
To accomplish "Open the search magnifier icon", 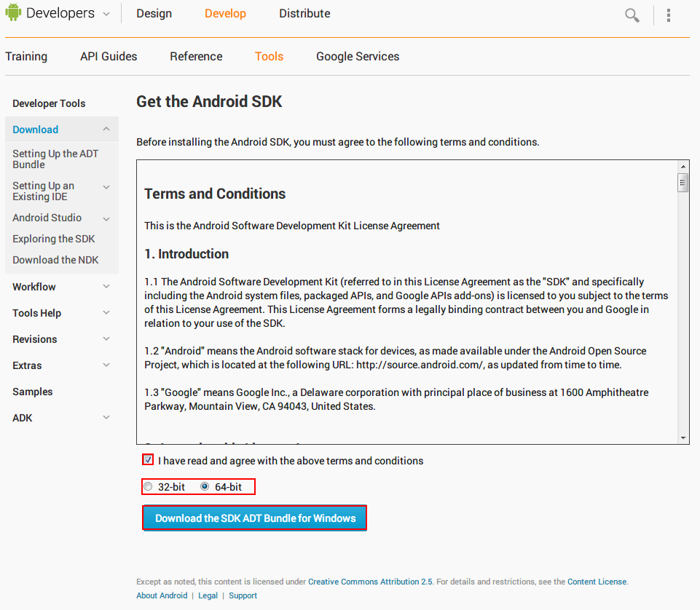I will pyautogui.click(x=632, y=15).
